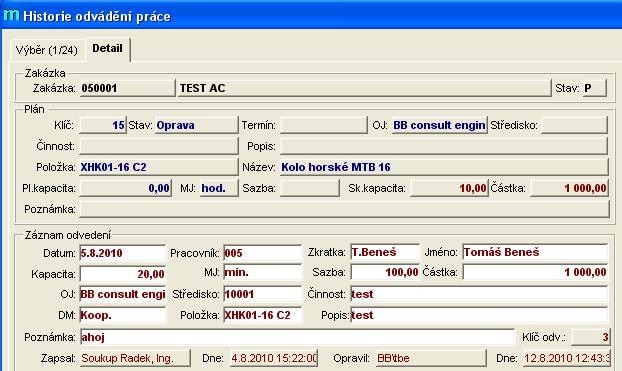Click the Plán Položka field XHK01-16 C2
Viewport: 622px width, 371px height.
pyautogui.click(x=159, y=167)
